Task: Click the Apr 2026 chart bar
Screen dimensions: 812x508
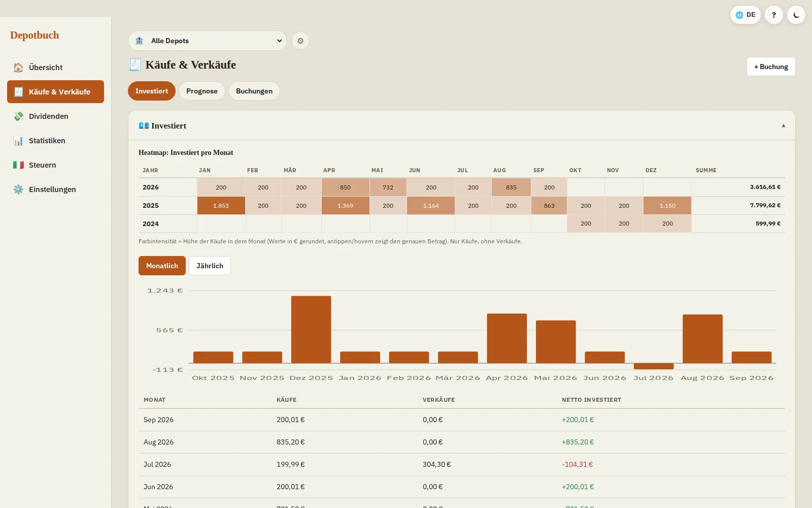Action: (x=507, y=338)
